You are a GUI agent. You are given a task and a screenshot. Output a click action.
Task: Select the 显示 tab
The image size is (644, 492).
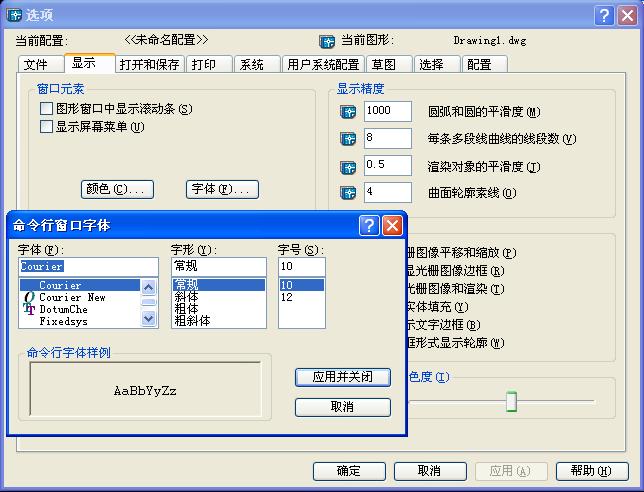tap(90, 63)
